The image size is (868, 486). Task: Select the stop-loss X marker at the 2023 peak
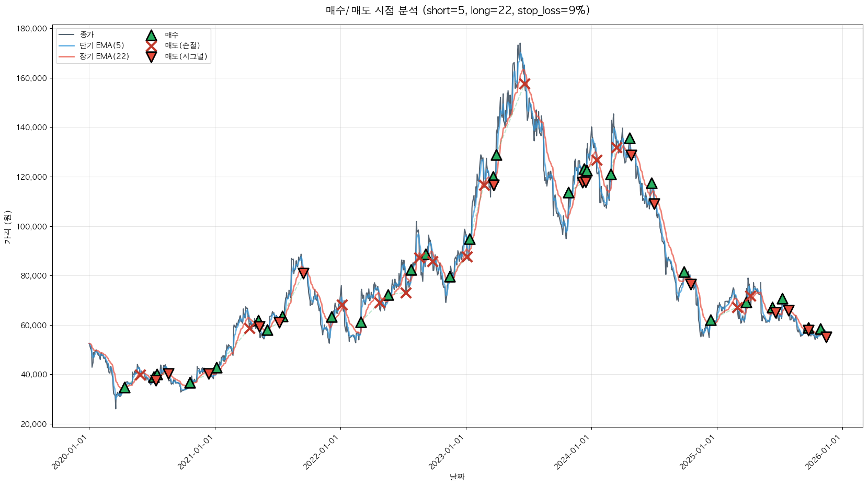click(x=524, y=84)
